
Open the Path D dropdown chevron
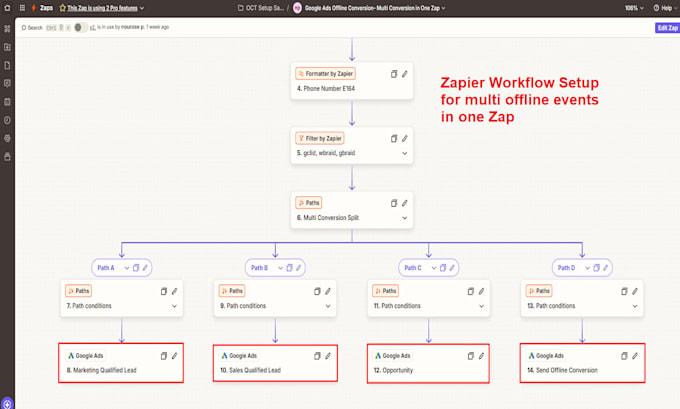pyautogui.click(x=587, y=268)
